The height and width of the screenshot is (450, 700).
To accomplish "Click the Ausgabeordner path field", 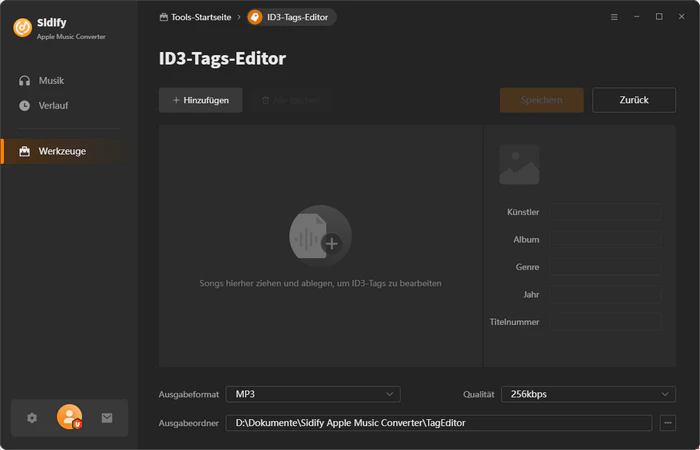I will pyautogui.click(x=439, y=423).
